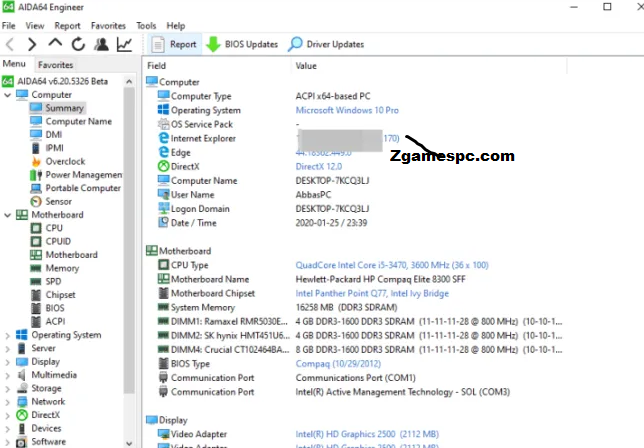644x448 pixels.
Task: Open the Chipset tree item
Action: click(x=53, y=295)
